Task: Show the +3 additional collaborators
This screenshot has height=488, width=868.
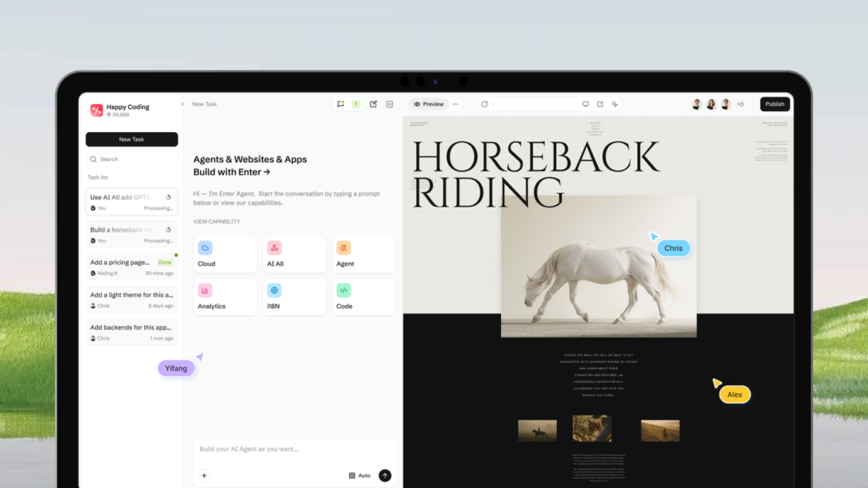Action: pyautogui.click(x=741, y=104)
